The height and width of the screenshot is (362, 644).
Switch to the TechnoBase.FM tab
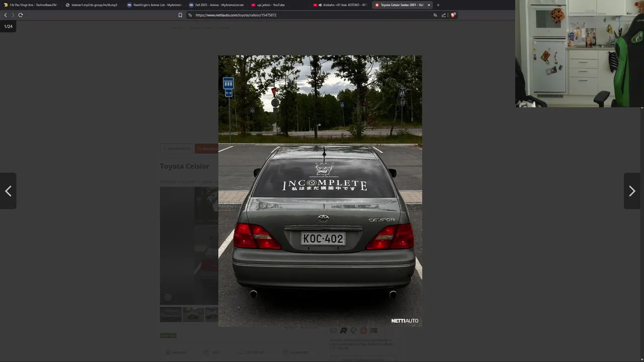coord(30,5)
